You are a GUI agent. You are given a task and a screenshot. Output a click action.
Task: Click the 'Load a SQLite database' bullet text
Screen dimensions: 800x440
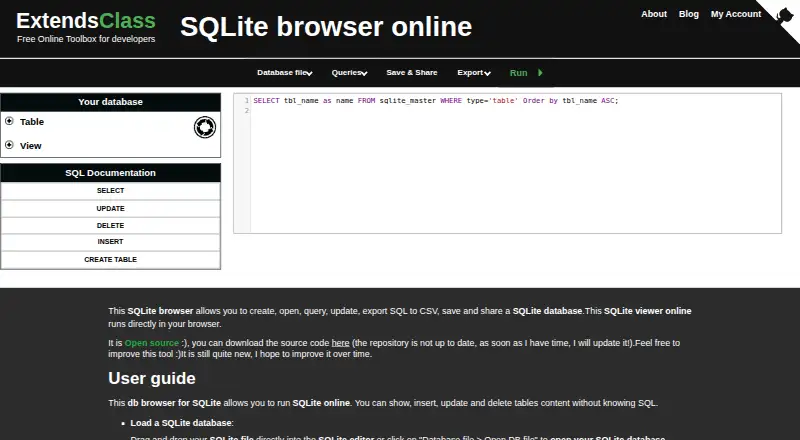point(181,423)
